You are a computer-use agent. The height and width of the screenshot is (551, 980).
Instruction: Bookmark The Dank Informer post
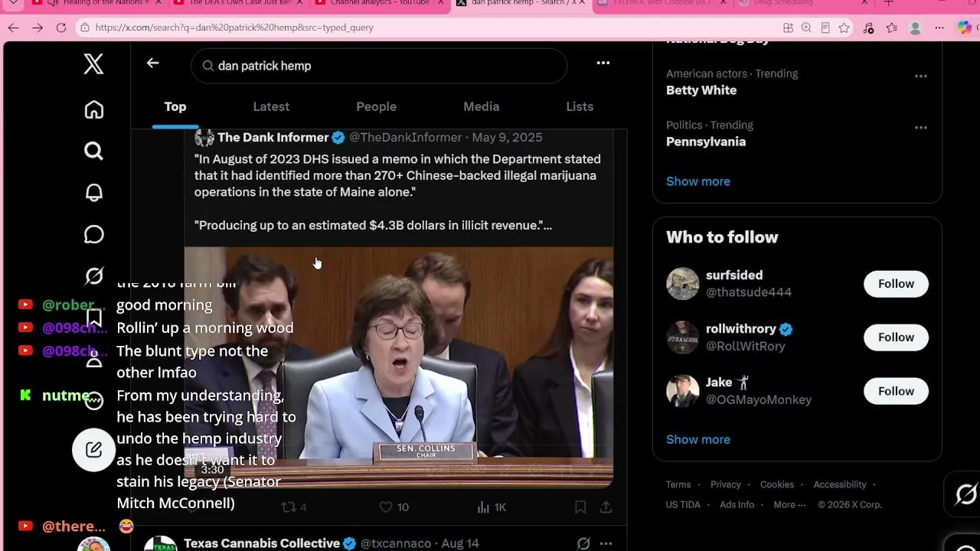pyautogui.click(x=580, y=507)
